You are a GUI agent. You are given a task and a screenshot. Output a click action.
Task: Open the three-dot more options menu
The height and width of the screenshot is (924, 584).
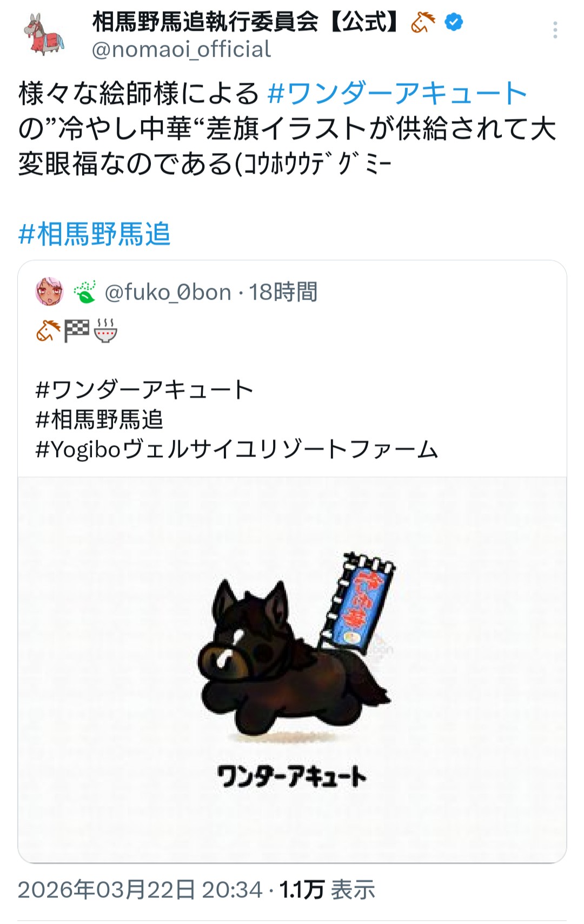click(x=555, y=30)
